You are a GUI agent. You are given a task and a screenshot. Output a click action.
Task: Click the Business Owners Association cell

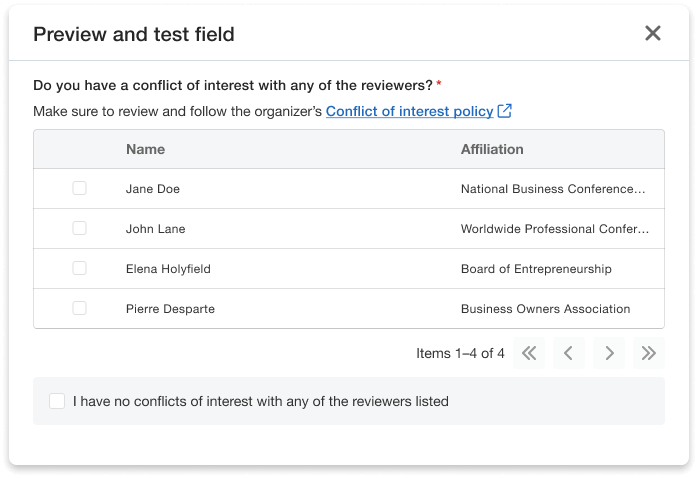545,309
